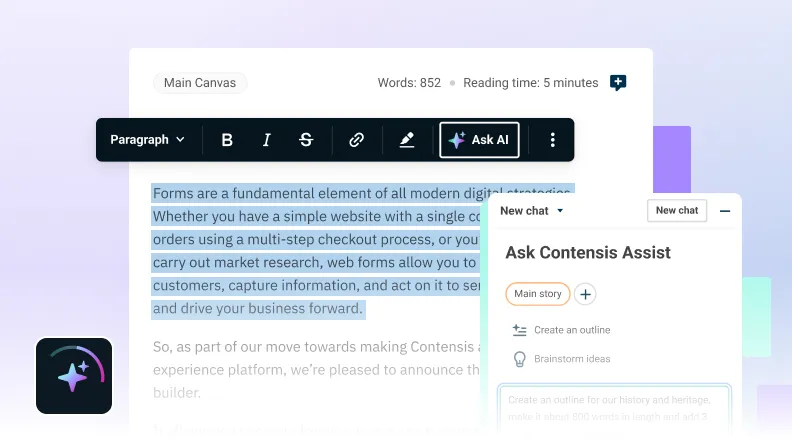Insert a link using the chain icon

tap(357, 140)
